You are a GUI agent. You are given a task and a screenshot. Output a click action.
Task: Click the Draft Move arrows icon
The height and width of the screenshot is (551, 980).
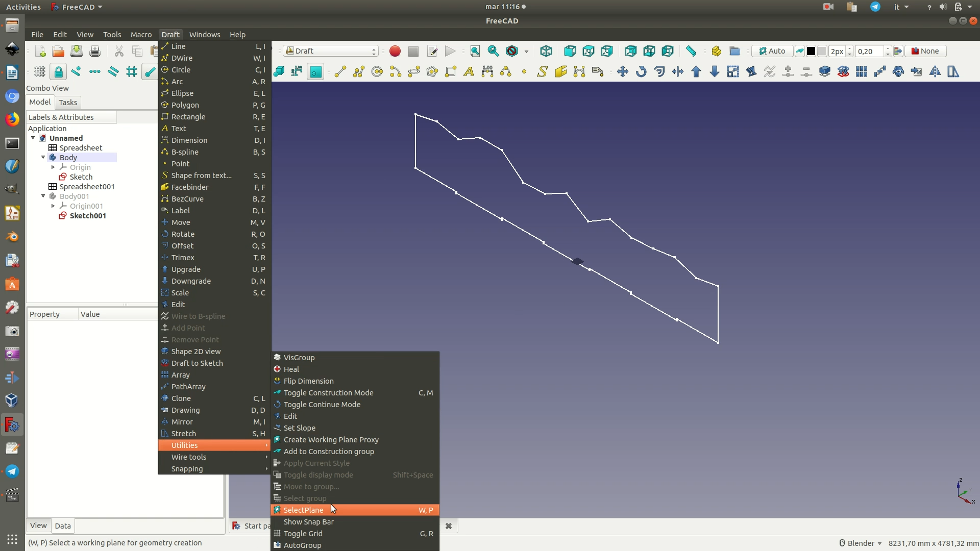click(622, 71)
